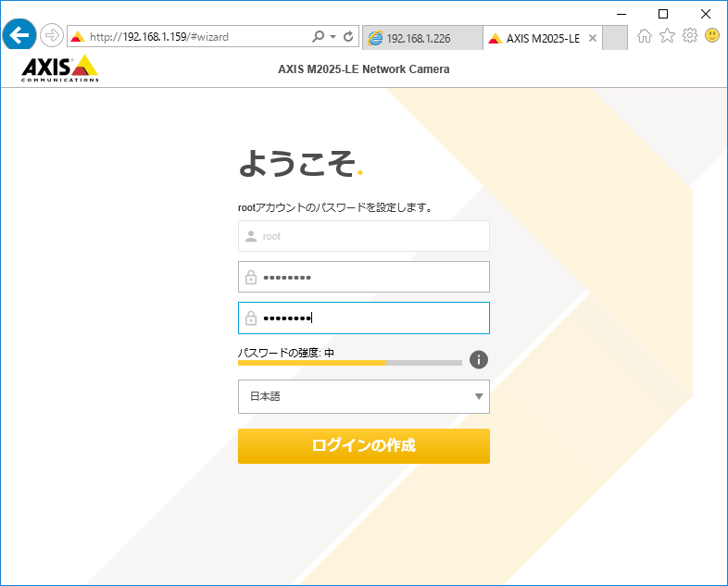This screenshot has width=728, height=586.
Task: Open the browser Home icon
Action: [645, 36]
